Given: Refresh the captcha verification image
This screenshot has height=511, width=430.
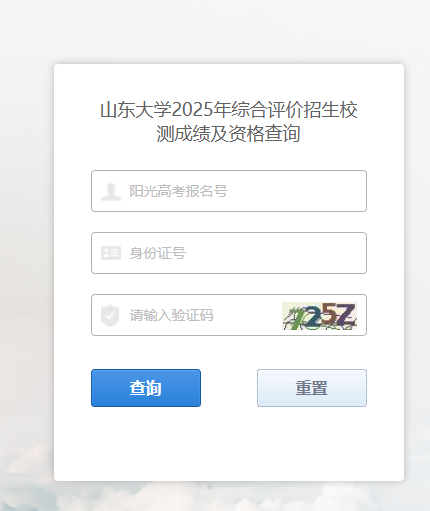Looking at the screenshot, I should pos(319,316).
